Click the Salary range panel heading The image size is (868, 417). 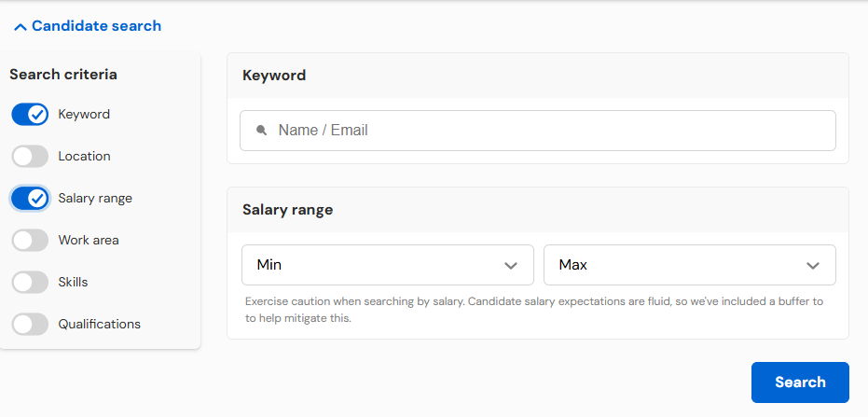point(288,209)
